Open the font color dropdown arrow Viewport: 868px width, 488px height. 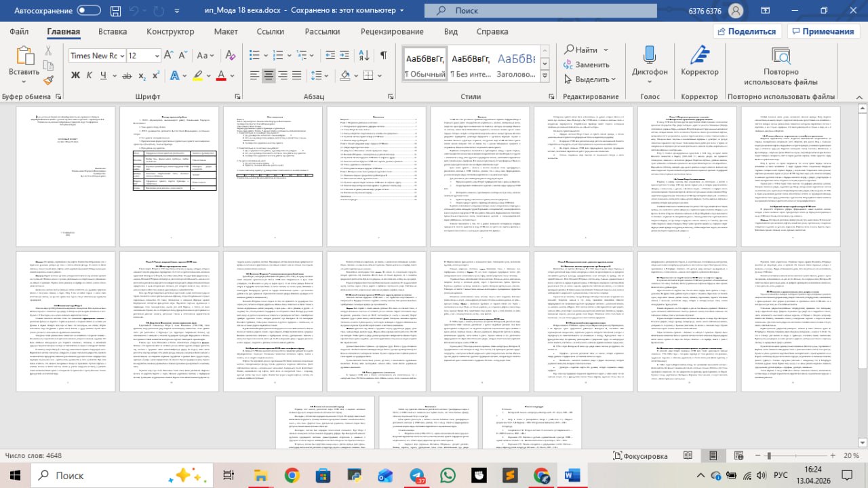pos(233,75)
